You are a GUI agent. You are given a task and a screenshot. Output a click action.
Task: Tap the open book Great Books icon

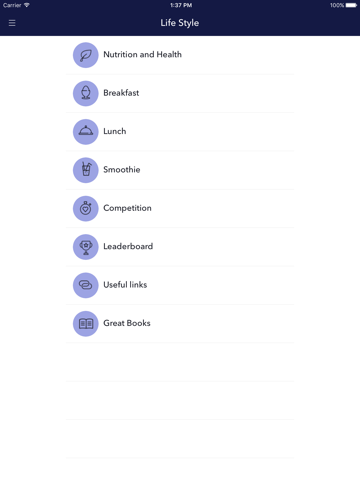(86, 323)
